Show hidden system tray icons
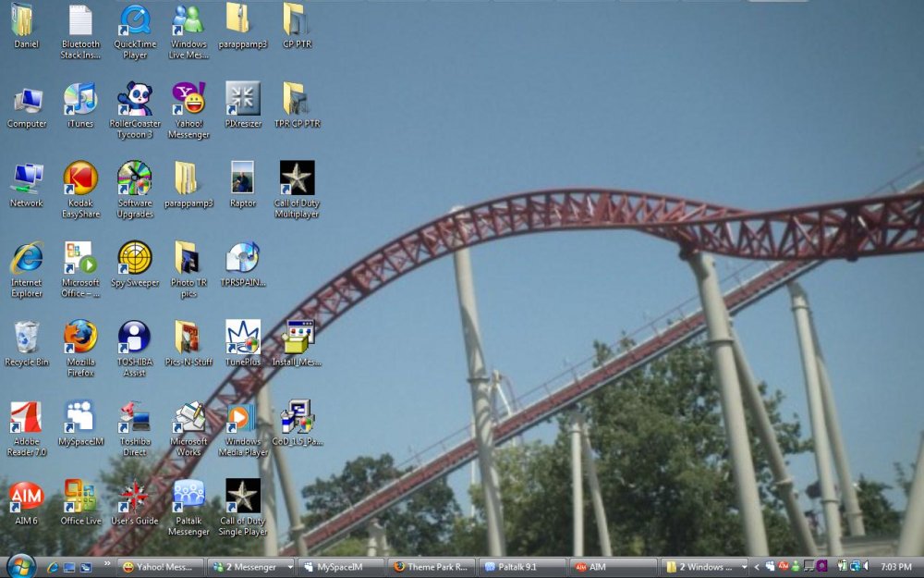This screenshot has width=924, height=578. tap(757, 567)
